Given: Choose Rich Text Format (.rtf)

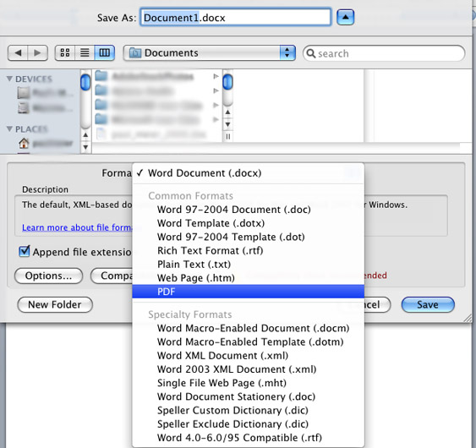Looking at the screenshot, I should (248, 250).
